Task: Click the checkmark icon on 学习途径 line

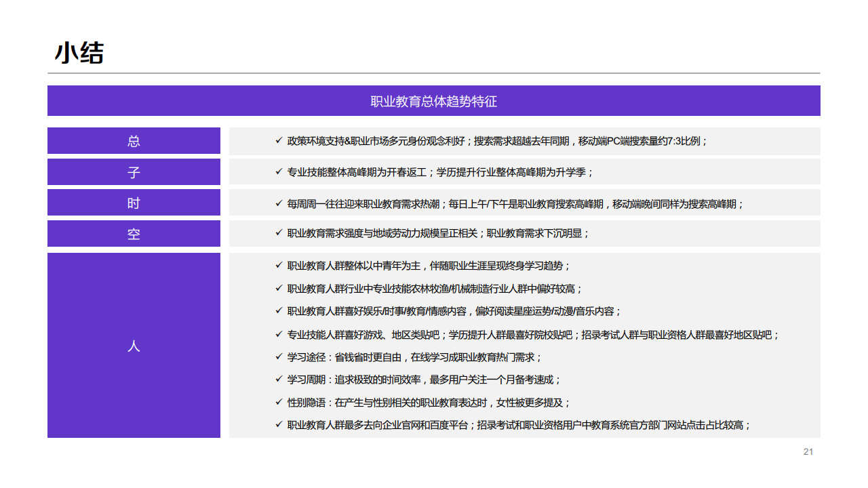Action: point(277,357)
